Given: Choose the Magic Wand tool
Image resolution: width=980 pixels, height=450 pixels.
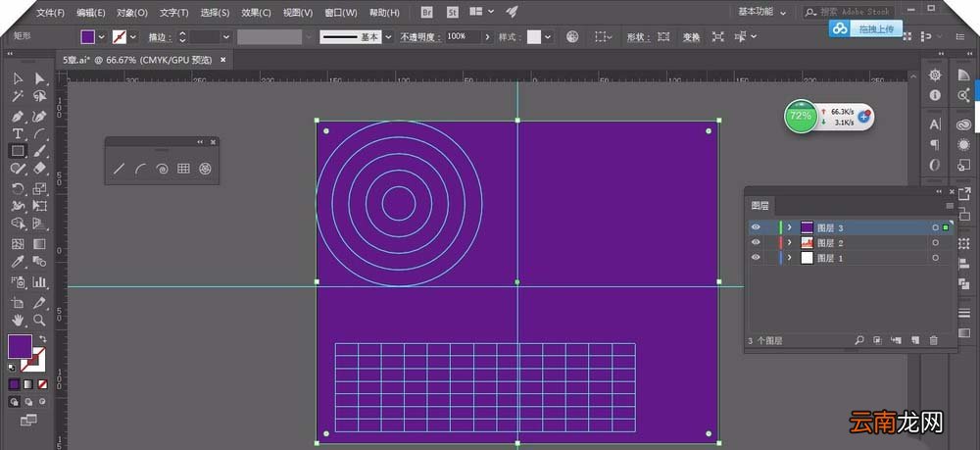Looking at the screenshot, I should click(18, 96).
